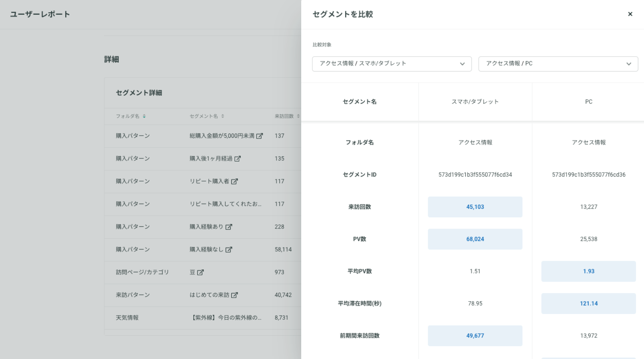Click the 前期間来訪回数 row label
This screenshot has width=644, height=359.
pos(360,336)
